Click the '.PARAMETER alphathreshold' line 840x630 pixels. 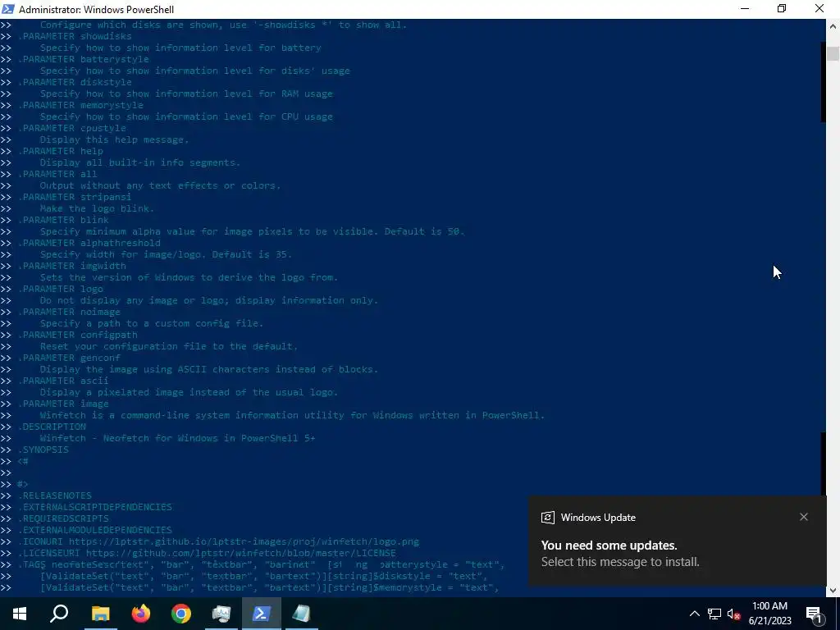(x=89, y=243)
